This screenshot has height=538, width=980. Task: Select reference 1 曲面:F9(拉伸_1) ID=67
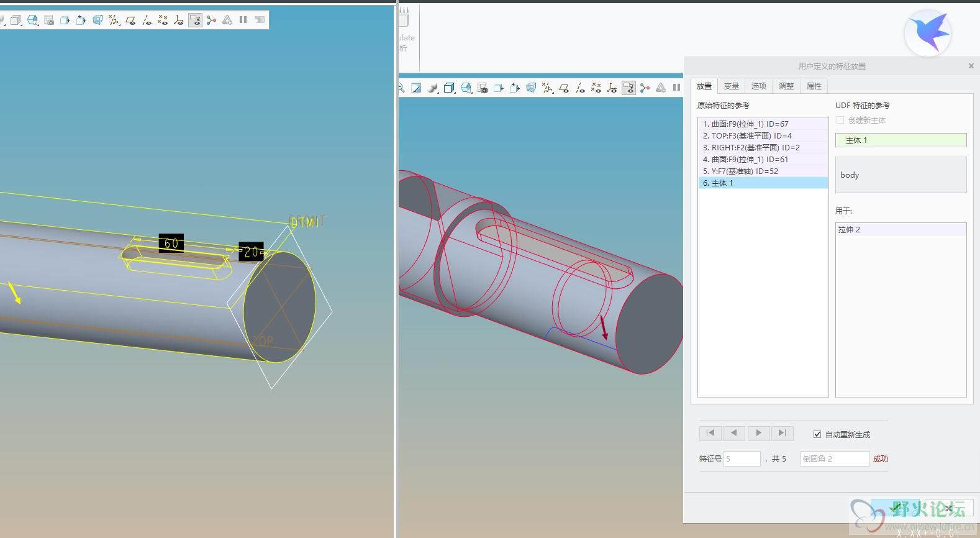763,124
